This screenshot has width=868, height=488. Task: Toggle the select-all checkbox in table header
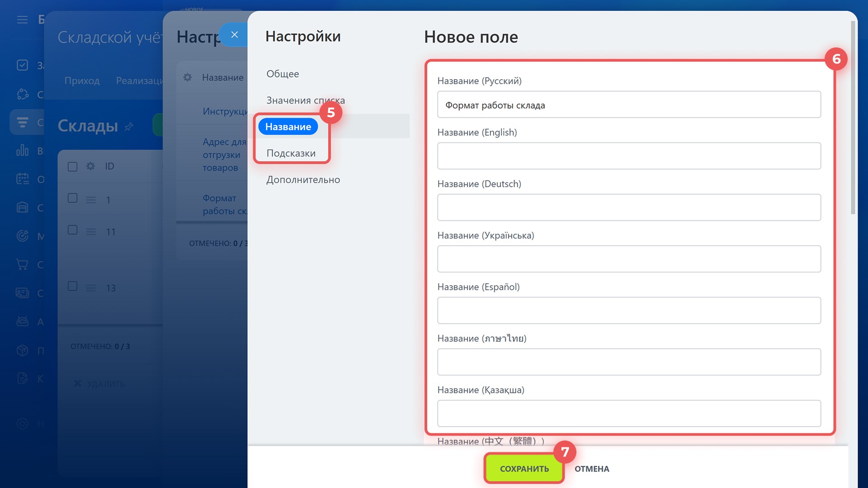[x=72, y=167]
